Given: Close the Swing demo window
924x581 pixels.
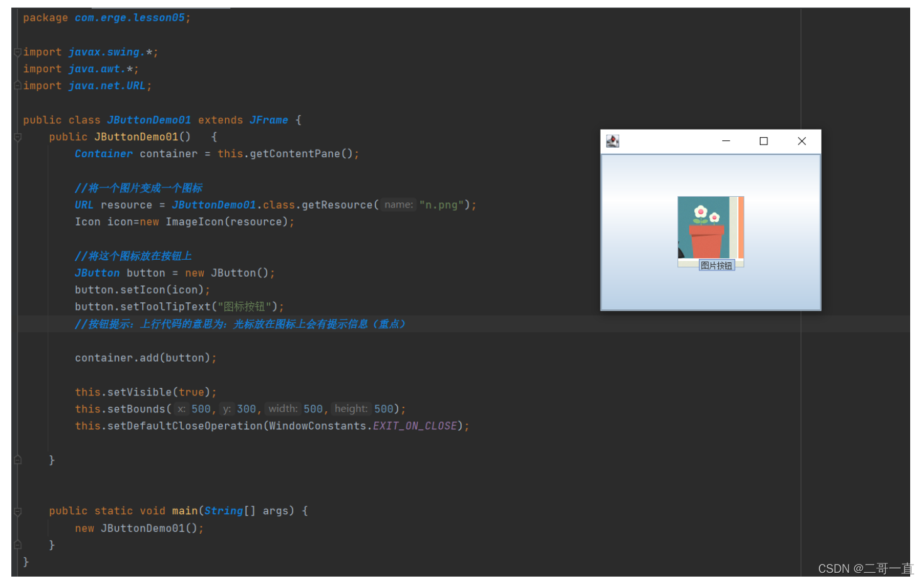Looking at the screenshot, I should (x=801, y=141).
